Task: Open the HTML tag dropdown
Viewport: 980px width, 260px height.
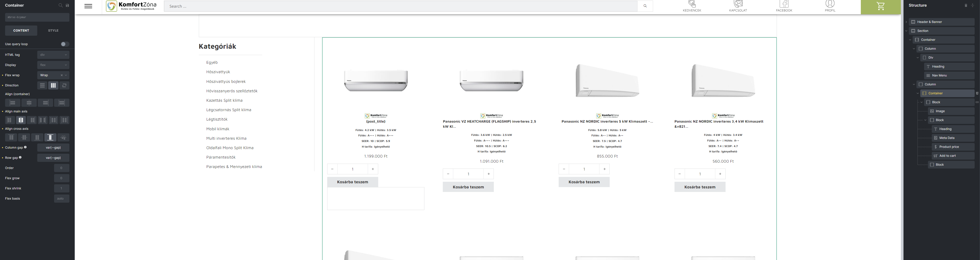Action: click(x=53, y=55)
